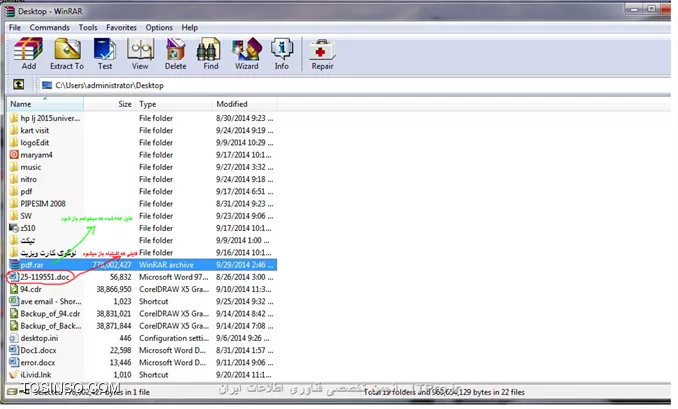Sort by the Modified column header

pos(245,104)
